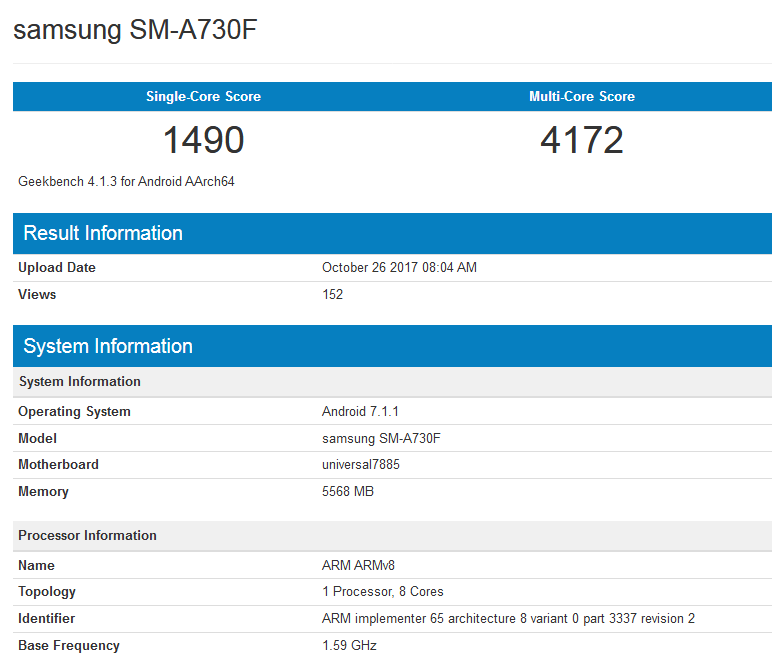
Task: Select the processor Name label
Action: [36, 565]
